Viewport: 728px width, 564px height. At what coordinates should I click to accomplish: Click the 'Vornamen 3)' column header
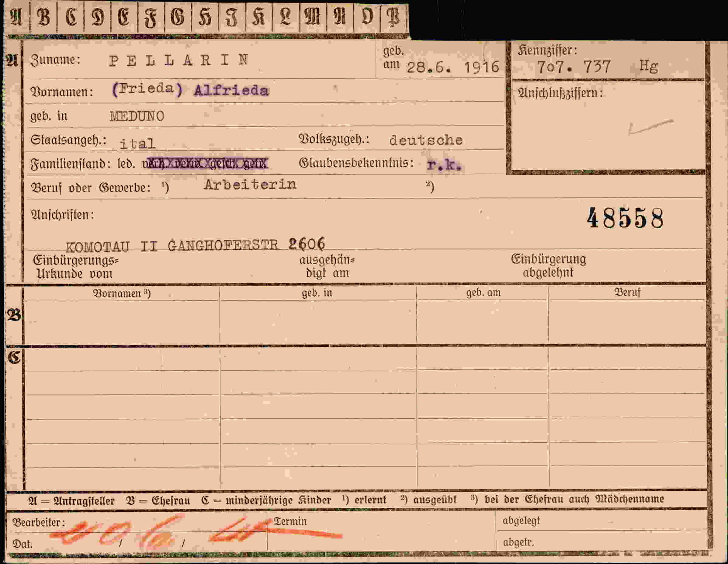pyautogui.click(x=122, y=294)
